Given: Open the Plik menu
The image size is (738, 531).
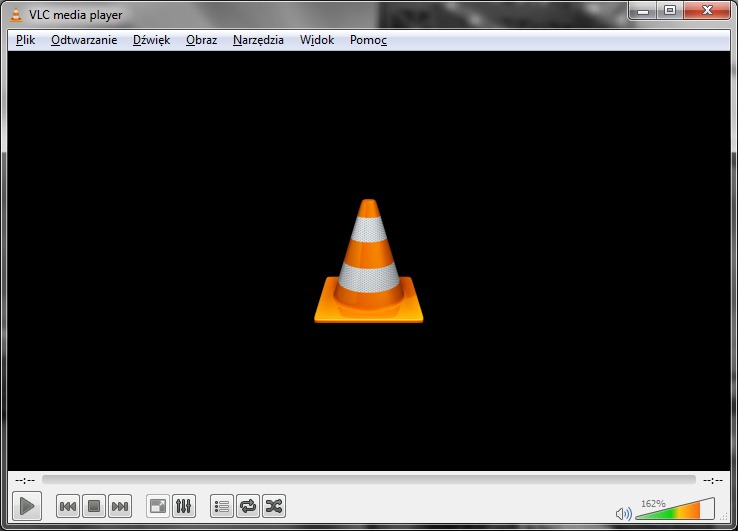Looking at the screenshot, I should [25, 40].
